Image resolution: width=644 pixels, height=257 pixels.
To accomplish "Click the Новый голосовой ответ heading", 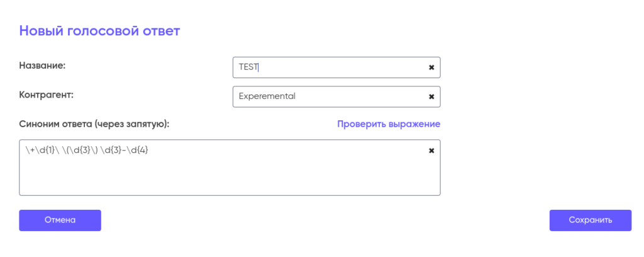I will point(99,30).
